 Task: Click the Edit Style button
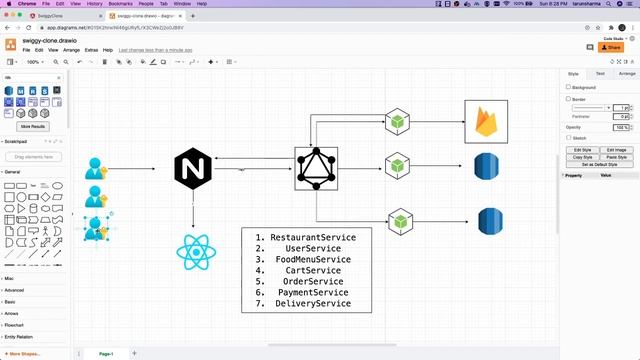582,150
